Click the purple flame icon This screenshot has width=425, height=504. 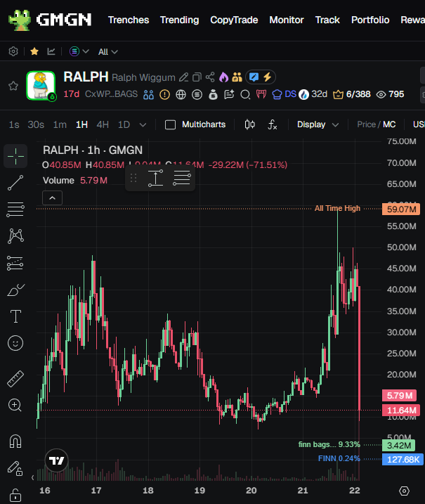pyautogui.click(x=223, y=77)
